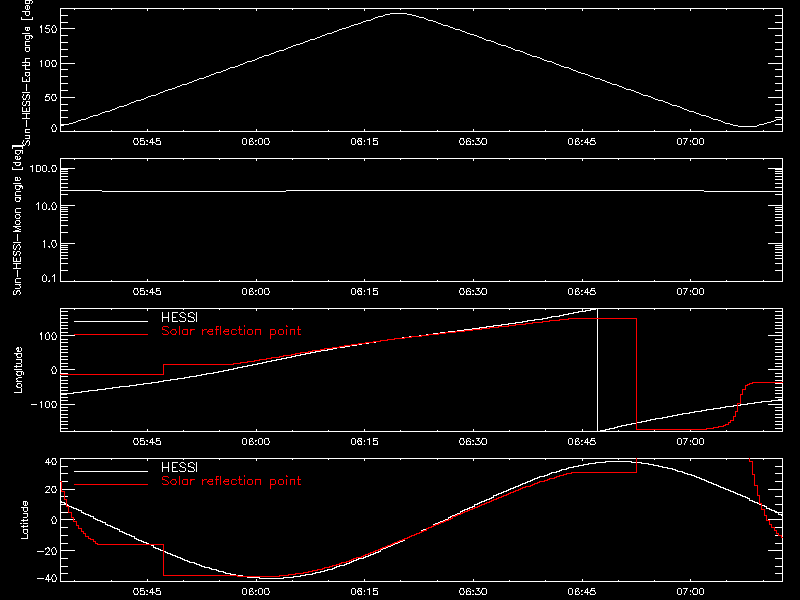800x600 pixels.
Task: Click the 10.0 tick on Moon angle axis
Action: point(46,207)
